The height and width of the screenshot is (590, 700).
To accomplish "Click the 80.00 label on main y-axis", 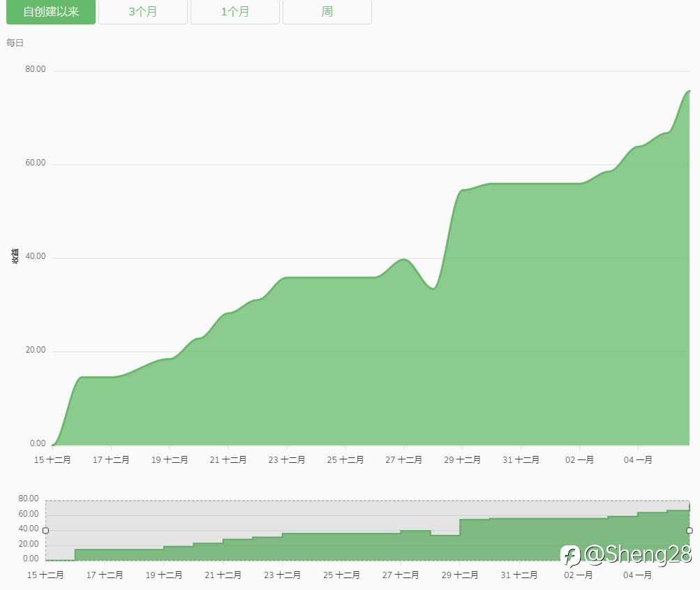I will 36,69.
